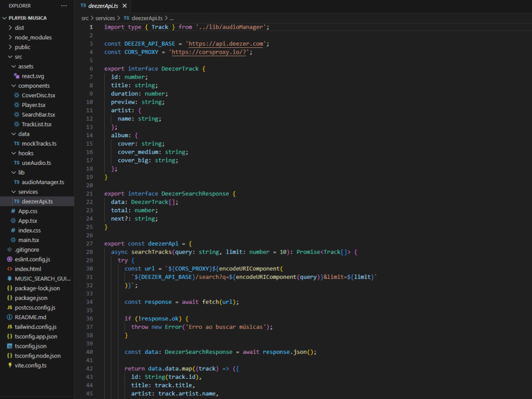Expand the public folder chevron

pyautogui.click(x=10, y=47)
